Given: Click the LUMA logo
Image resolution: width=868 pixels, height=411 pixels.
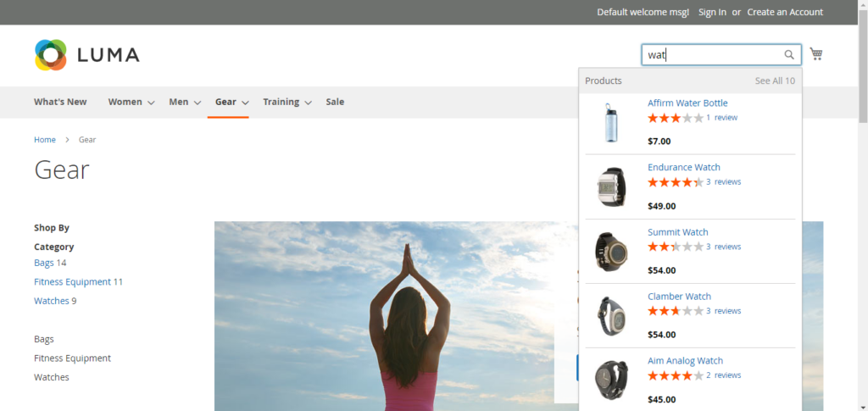Looking at the screenshot, I should 87,56.
